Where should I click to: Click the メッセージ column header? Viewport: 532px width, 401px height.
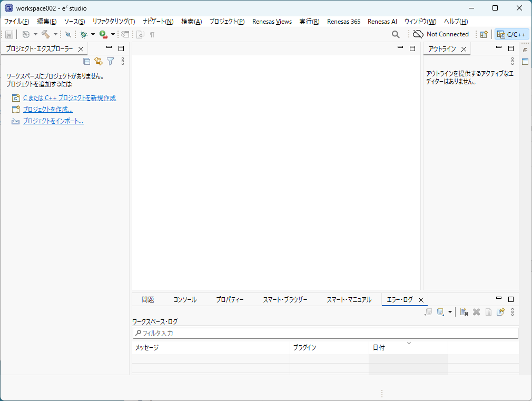tap(211, 347)
